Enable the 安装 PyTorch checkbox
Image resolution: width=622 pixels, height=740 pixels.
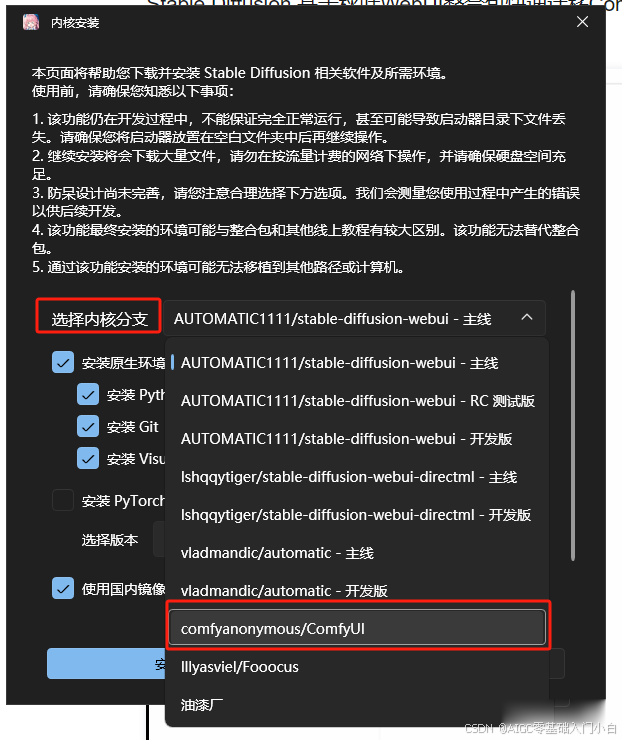click(x=63, y=500)
